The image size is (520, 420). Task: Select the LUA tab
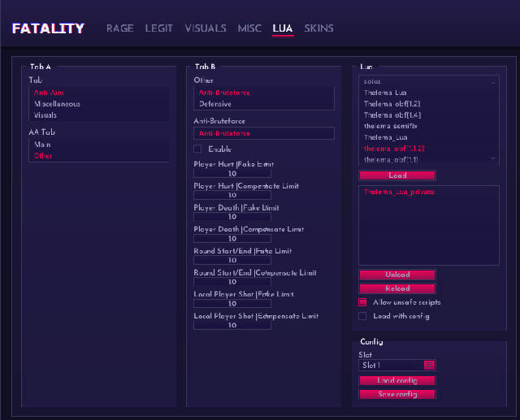(x=283, y=28)
